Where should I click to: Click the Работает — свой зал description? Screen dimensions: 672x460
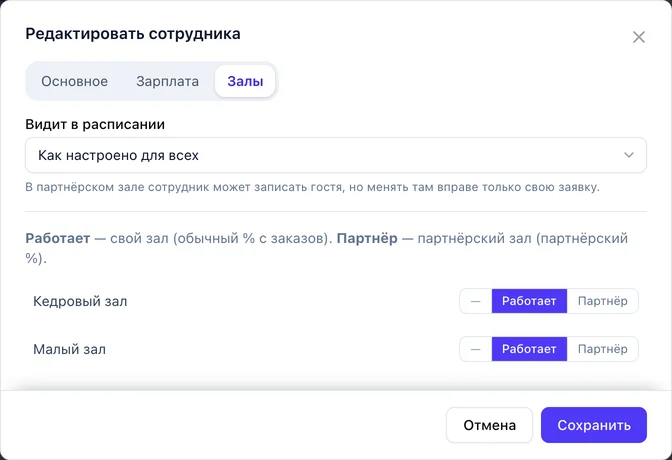point(327,248)
